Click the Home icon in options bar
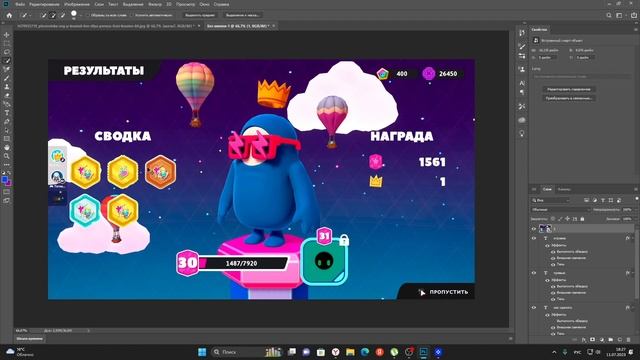640x360 pixels. (x=9, y=15)
